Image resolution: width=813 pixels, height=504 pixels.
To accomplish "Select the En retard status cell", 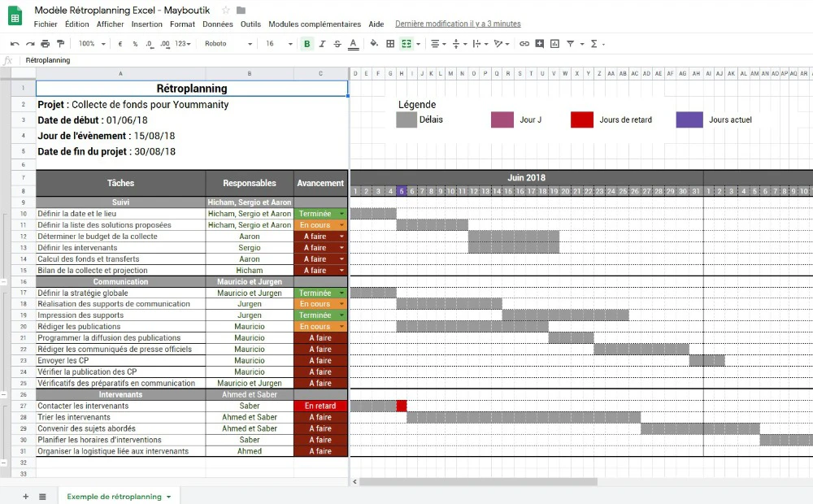I will point(320,406).
